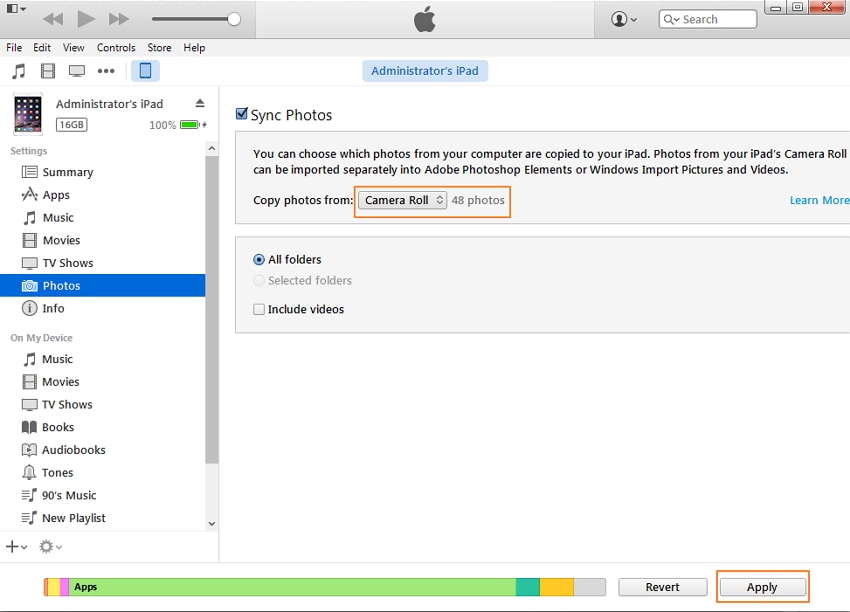Image resolution: width=850 pixels, height=612 pixels.
Task: Open the gear settings dropdown
Action: tap(50, 547)
